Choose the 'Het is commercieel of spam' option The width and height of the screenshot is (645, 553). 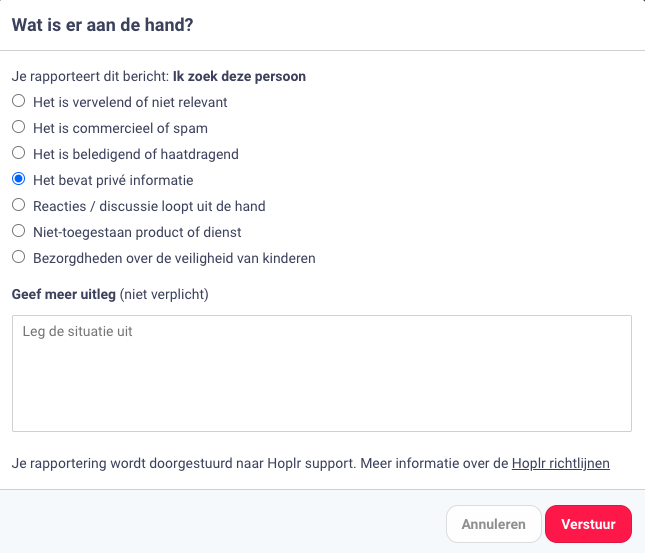pos(18,127)
